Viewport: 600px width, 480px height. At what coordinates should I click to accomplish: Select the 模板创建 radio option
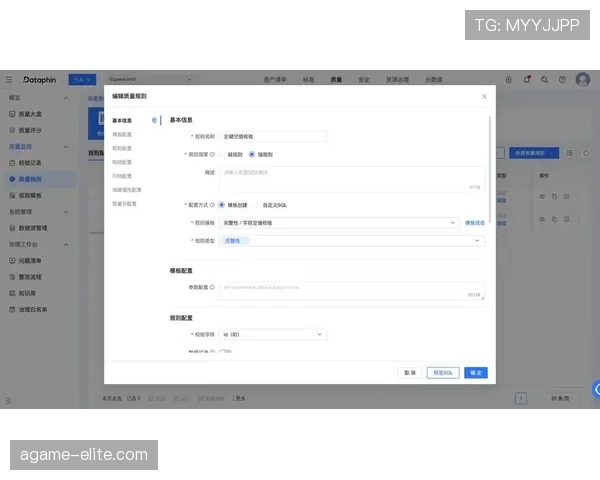point(222,205)
